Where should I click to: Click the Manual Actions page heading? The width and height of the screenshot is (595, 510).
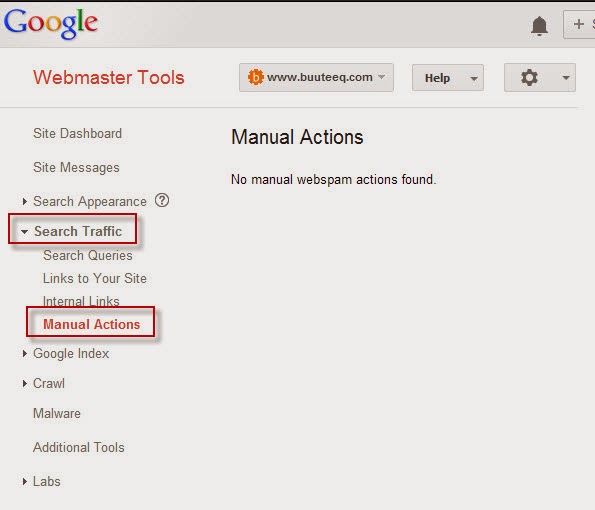pos(298,137)
